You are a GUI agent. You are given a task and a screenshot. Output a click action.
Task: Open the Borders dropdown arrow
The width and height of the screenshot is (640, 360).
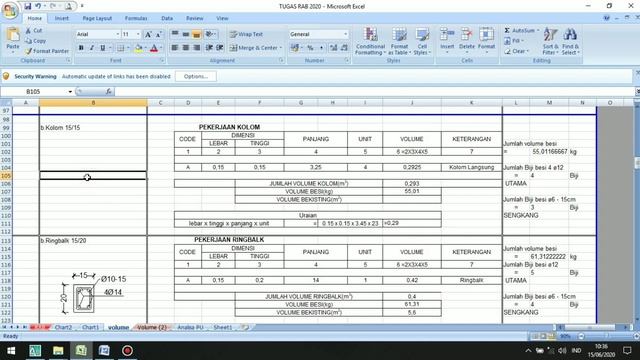coord(128,48)
